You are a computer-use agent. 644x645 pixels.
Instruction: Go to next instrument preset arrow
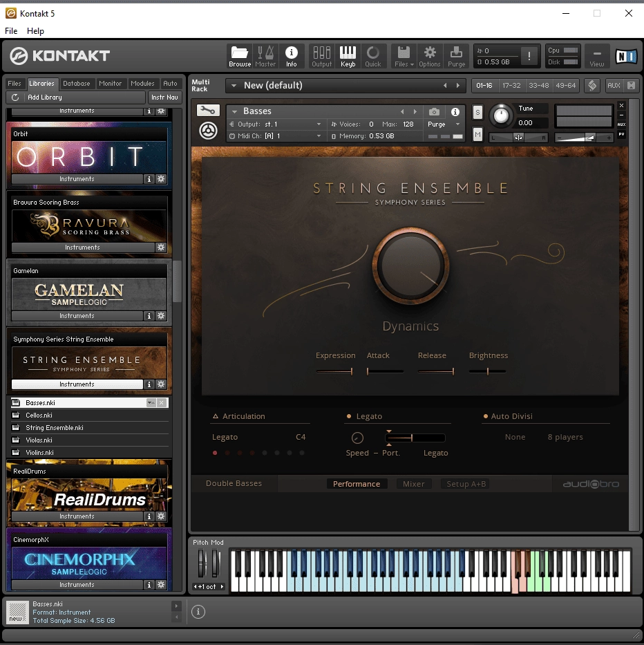(415, 111)
